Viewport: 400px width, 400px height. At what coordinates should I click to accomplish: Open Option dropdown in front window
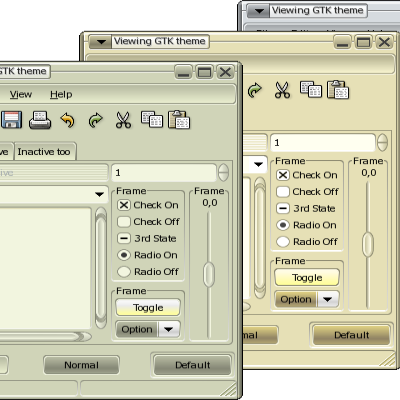[148, 329]
